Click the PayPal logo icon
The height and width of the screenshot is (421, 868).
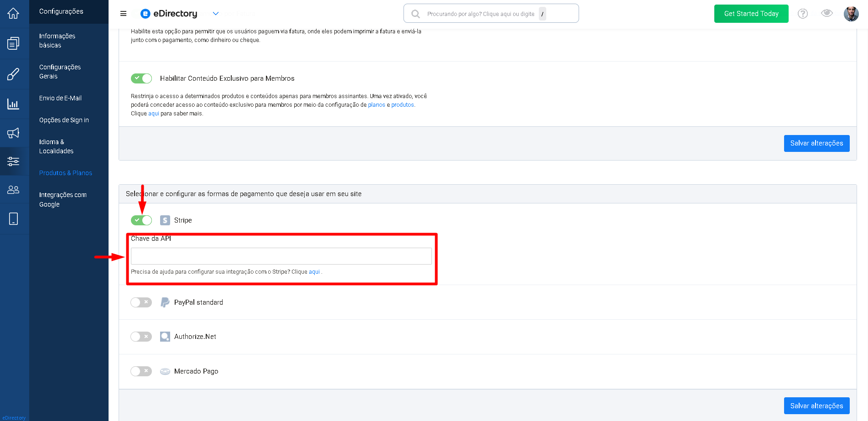[x=165, y=302]
